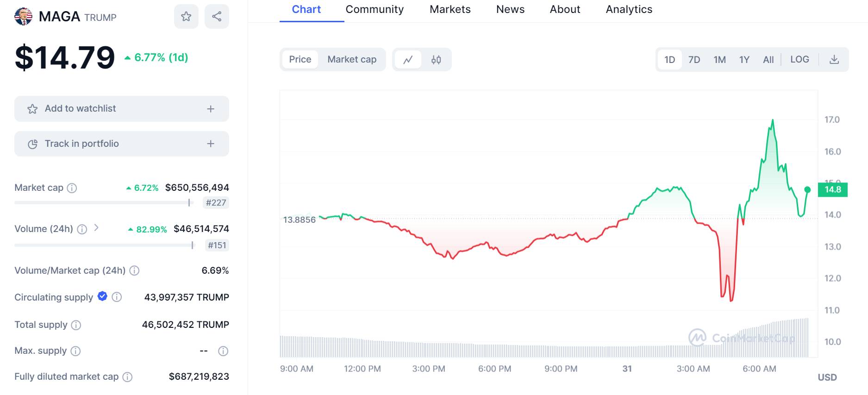Click the pie chart icon in Track in portfolio
The height and width of the screenshot is (395, 868).
point(32,144)
